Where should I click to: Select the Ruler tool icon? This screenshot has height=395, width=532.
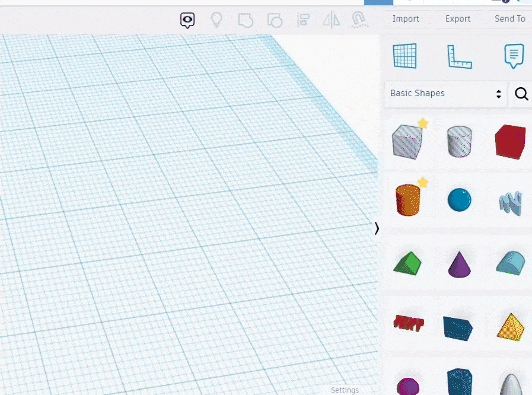[x=460, y=57]
